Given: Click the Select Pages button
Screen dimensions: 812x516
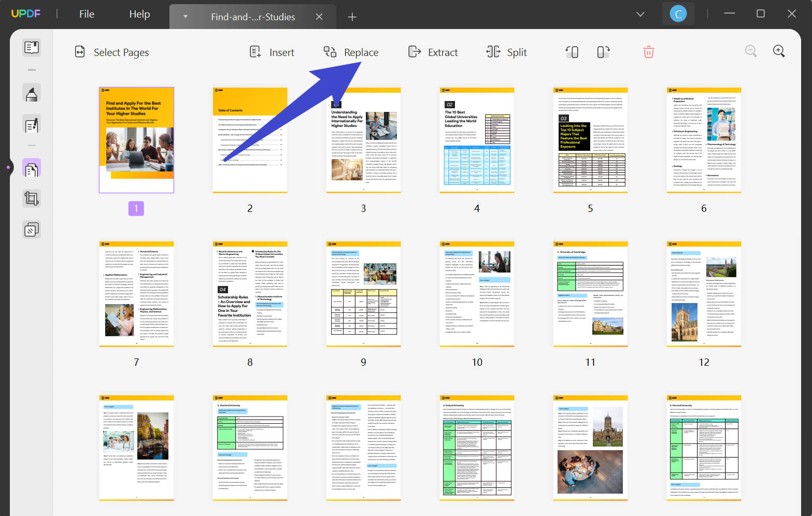Looking at the screenshot, I should [x=111, y=52].
